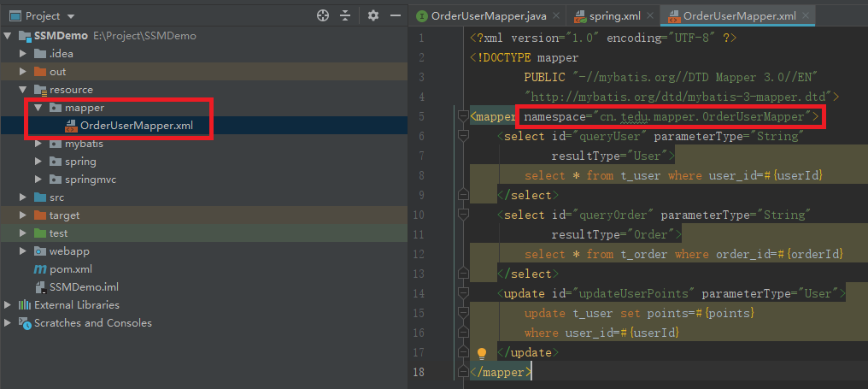This screenshot has width=868, height=389.
Task: Select the target folder in tree
Action: click(65, 215)
